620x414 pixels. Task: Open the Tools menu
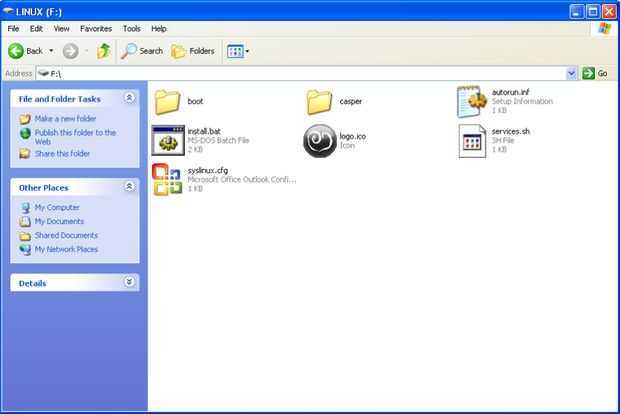point(132,28)
